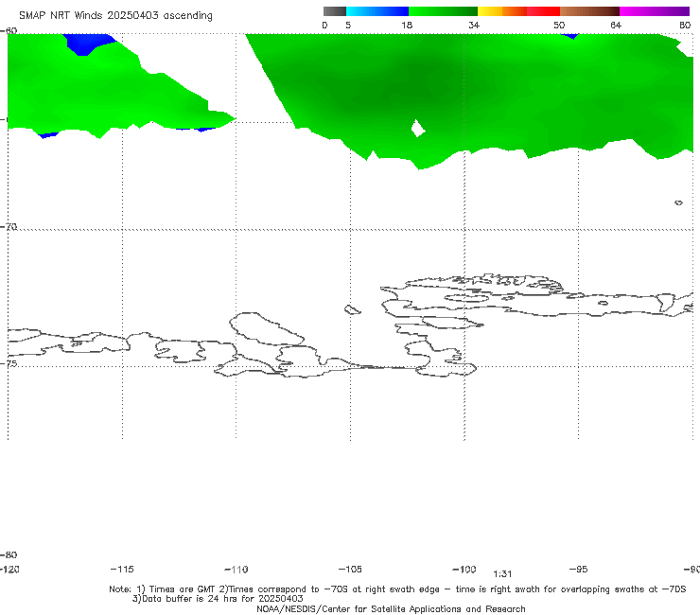700x615 pixels.
Task: Click the 'Data buffer is 24 hrs' note
Action: [x=218, y=599]
